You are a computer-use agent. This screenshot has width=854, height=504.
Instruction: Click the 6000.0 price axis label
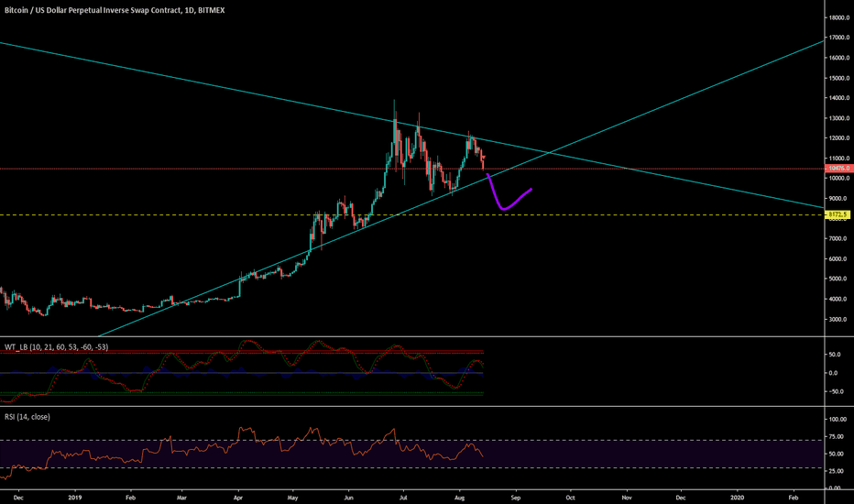(838, 258)
